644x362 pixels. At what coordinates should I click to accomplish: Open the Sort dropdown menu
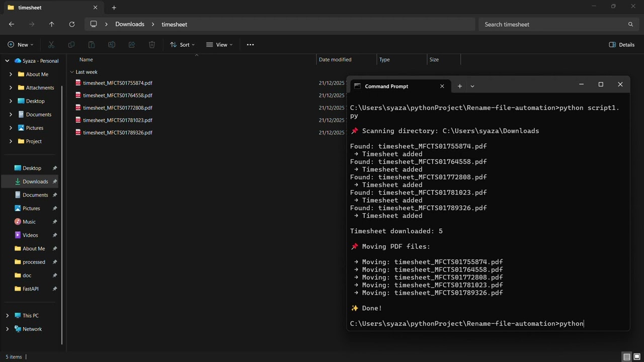182,45
